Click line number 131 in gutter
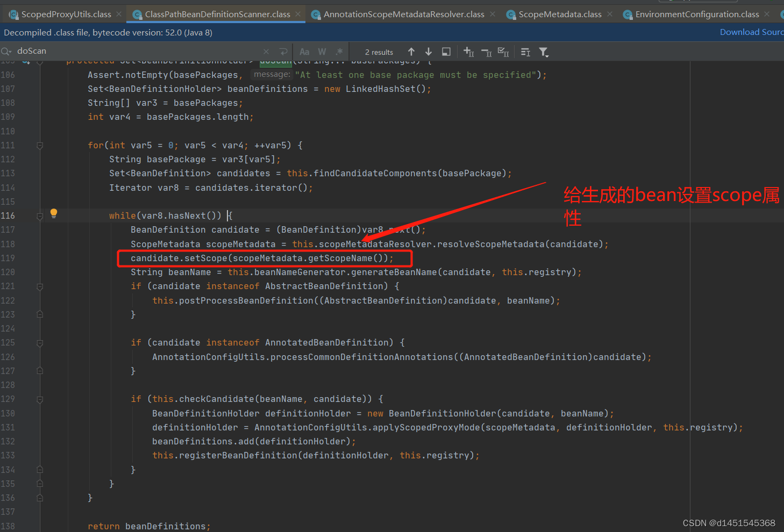The image size is (784, 532). pyautogui.click(x=8, y=427)
